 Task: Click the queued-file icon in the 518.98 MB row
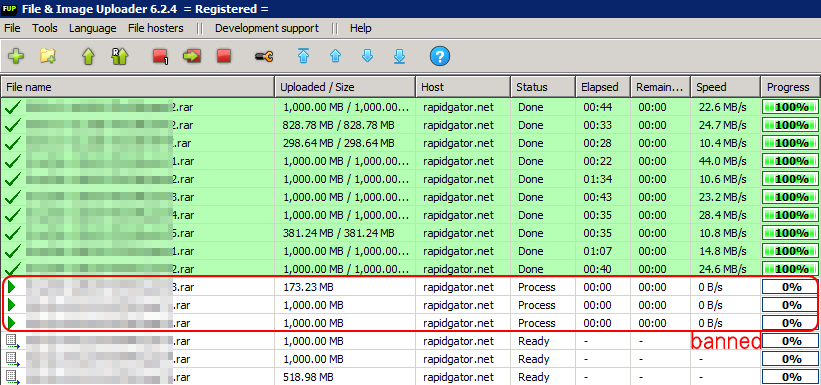[13, 377]
